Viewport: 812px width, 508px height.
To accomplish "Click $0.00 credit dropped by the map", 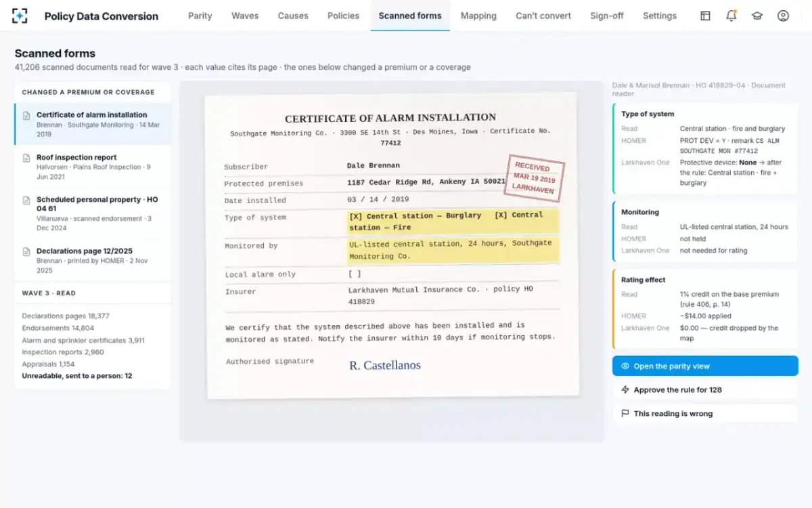I will [729, 333].
